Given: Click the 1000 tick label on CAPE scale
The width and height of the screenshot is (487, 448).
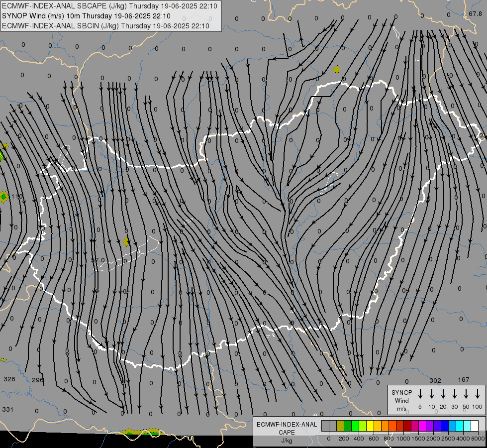Looking at the screenshot, I should (403, 439).
